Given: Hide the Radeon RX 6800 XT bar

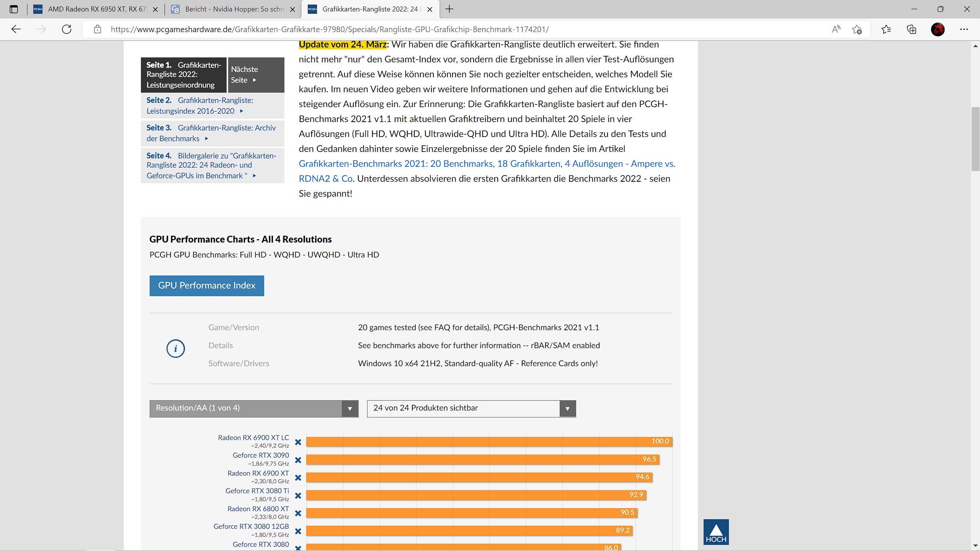Looking at the screenshot, I should (x=298, y=514).
